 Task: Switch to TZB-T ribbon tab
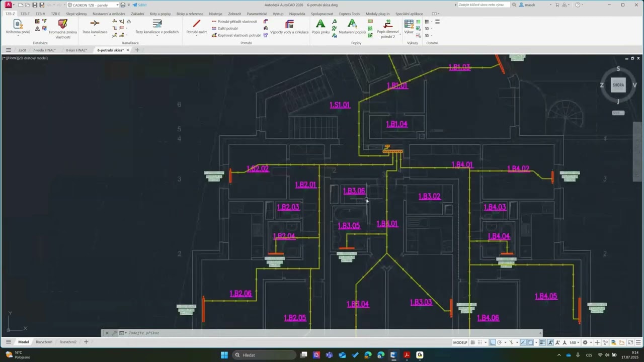coord(25,14)
